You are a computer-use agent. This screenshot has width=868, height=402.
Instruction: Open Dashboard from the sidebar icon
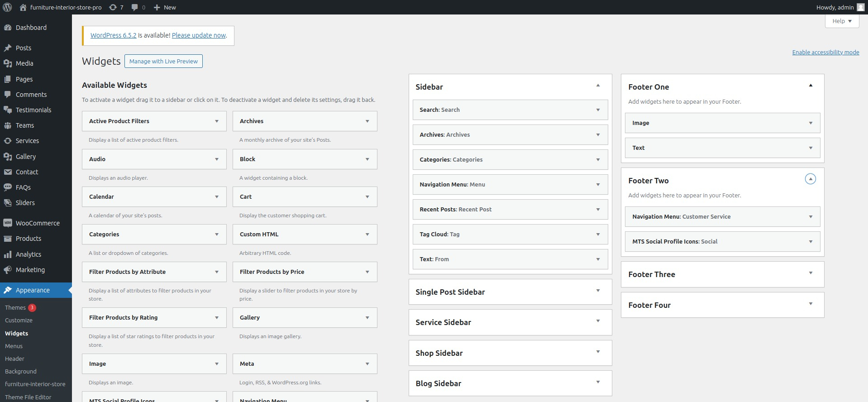pyautogui.click(x=7, y=28)
